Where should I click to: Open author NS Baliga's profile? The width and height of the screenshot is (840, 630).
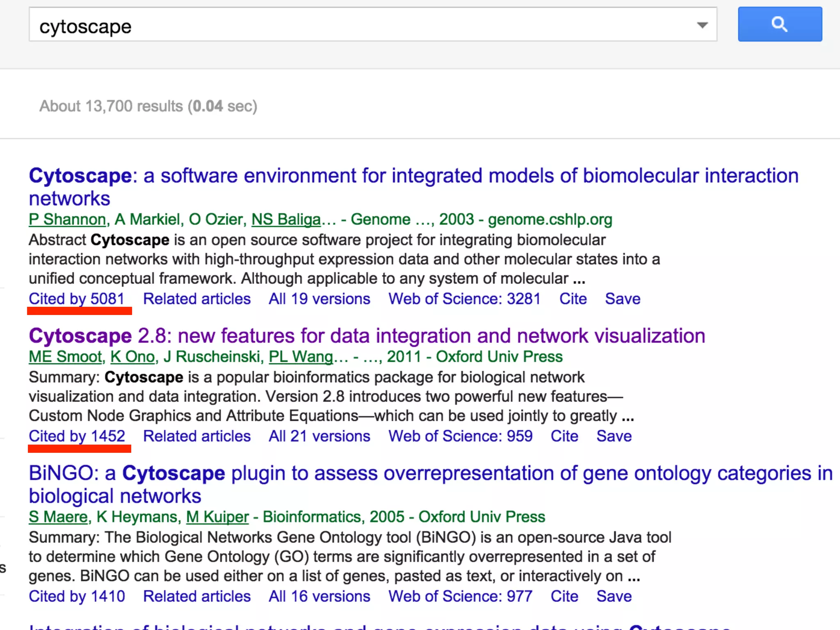click(x=286, y=220)
